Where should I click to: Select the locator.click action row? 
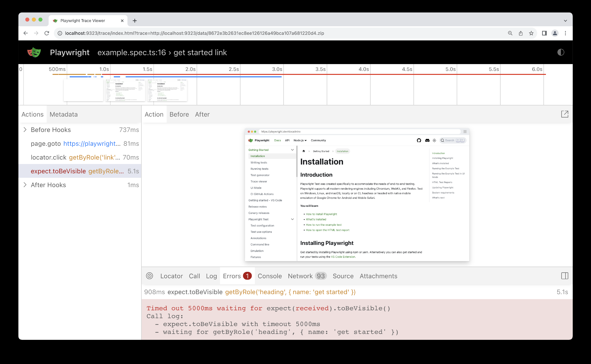(x=80, y=157)
